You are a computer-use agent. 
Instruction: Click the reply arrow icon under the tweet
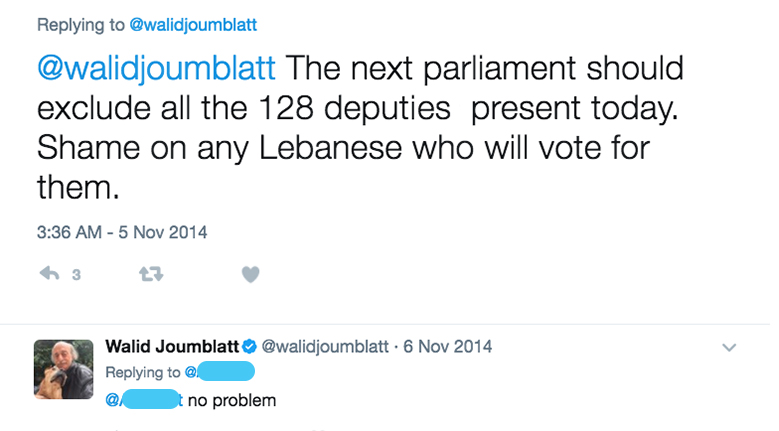tap(48, 274)
